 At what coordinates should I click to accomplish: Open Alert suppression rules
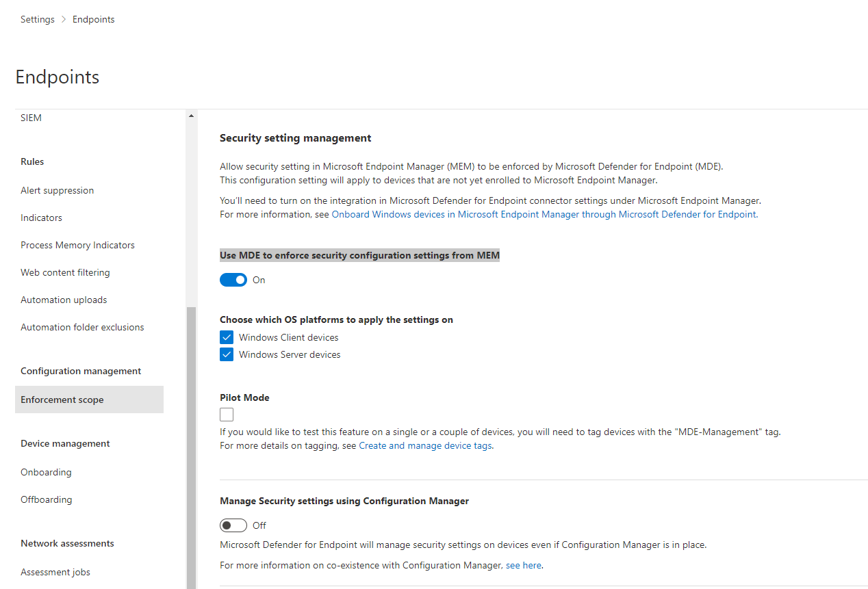click(58, 190)
